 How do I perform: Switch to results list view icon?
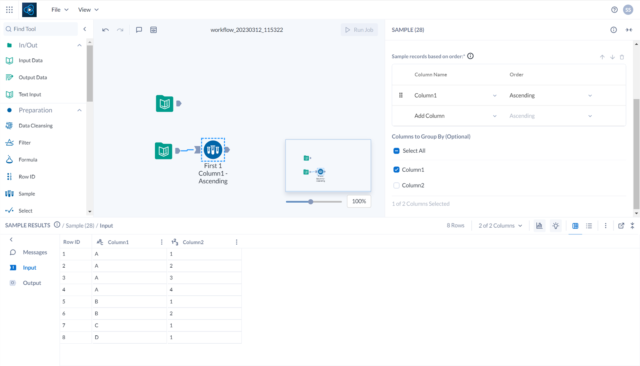click(589, 226)
